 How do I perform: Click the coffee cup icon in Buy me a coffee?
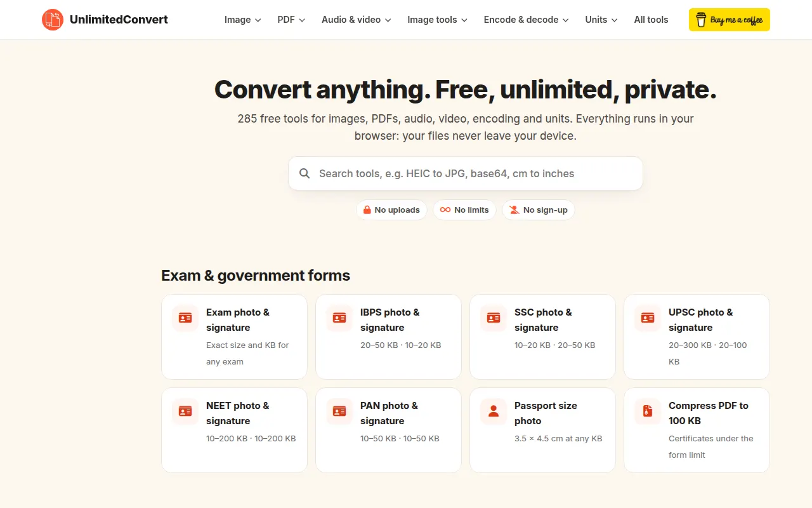click(x=701, y=20)
